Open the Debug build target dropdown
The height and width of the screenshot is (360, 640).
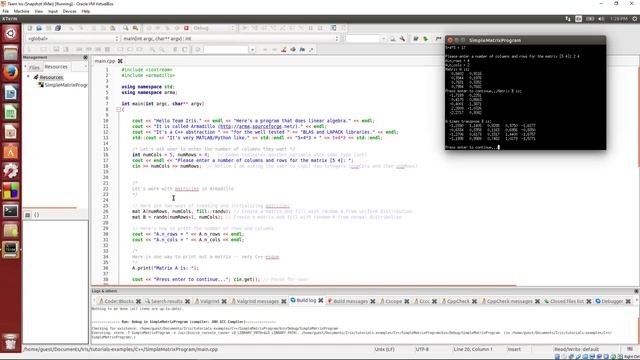(x=213, y=28)
